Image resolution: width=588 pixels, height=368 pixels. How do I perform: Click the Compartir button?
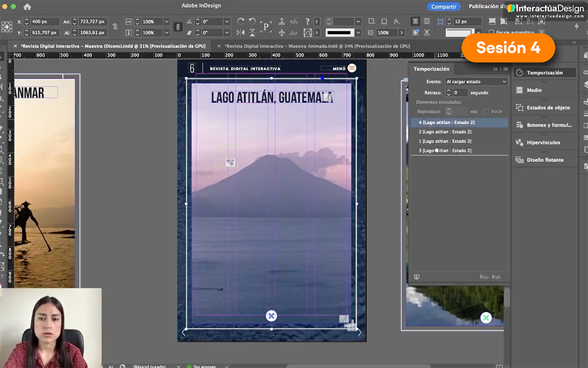tap(443, 6)
